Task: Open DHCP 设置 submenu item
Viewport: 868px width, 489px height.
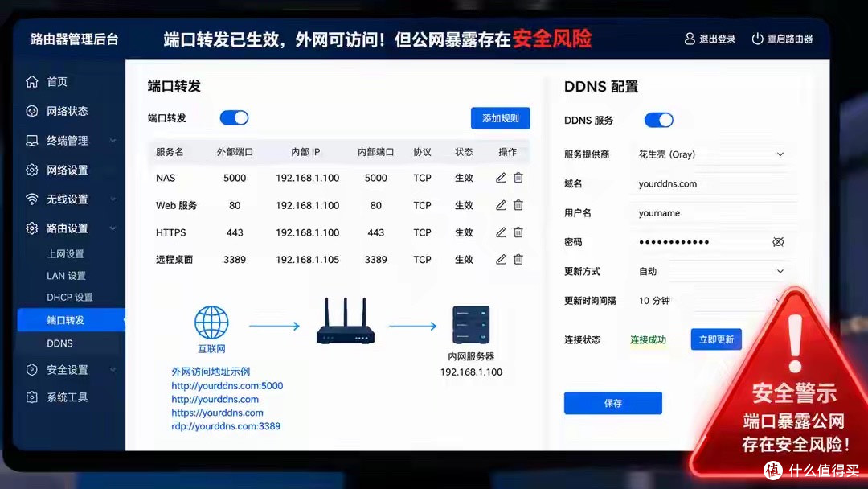Action: click(70, 298)
